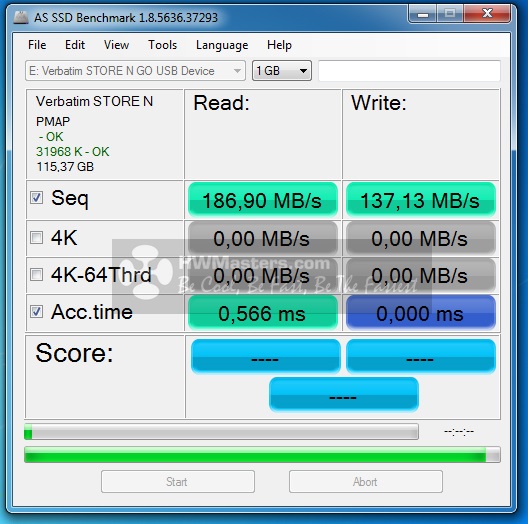This screenshot has height=524, width=528.
Task: Click the 4K-64Thrd write result
Action: [421, 275]
